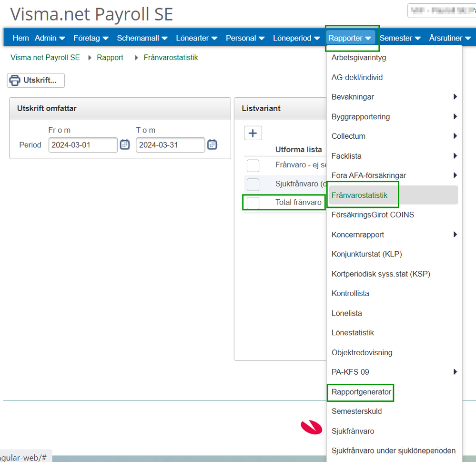Click the Rapport breadcrumb link
This screenshot has height=462, width=476.
tap(110, 57)
